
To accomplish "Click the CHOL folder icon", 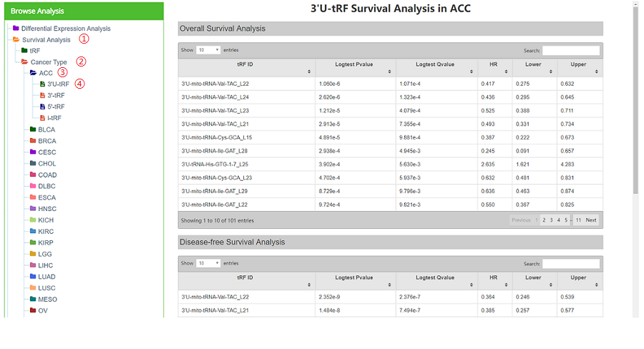I will pos(33,164).
